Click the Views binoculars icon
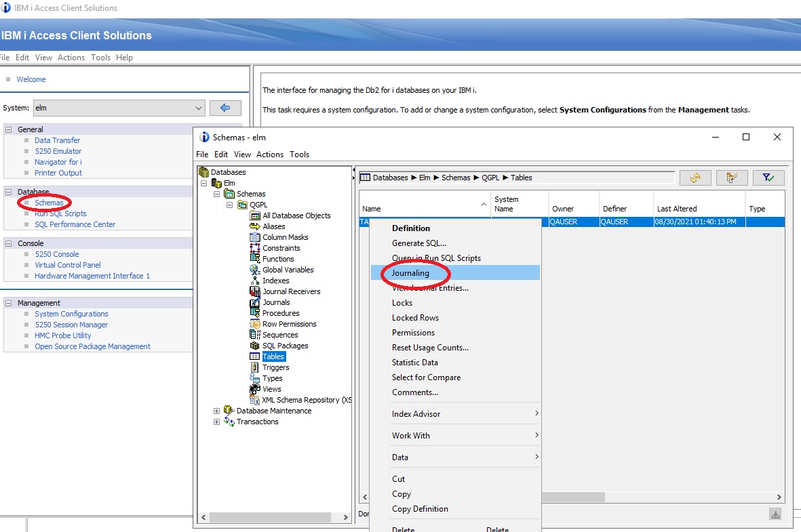Image resolution: width=801 pixels, height=532 pixels. click(x=255, y=389)
